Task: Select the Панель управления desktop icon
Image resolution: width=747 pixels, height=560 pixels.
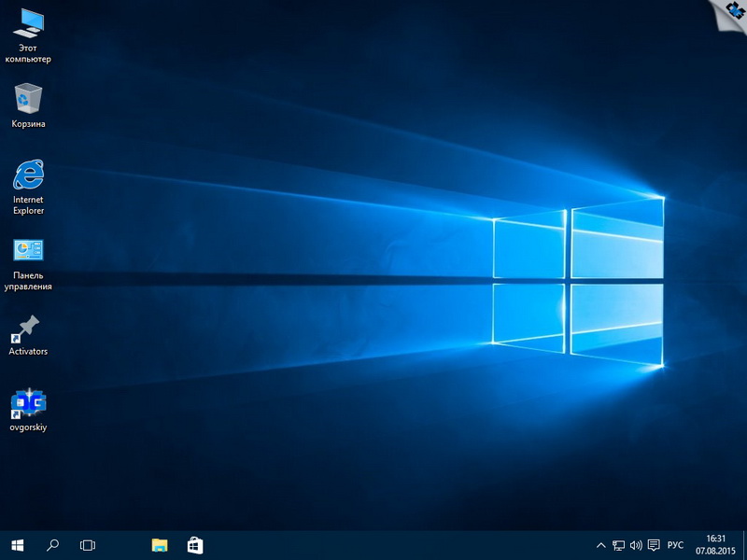Action: click(28, 264)
